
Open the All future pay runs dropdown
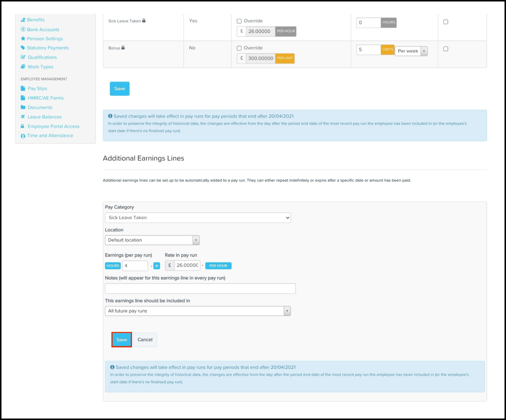(198, 311)
